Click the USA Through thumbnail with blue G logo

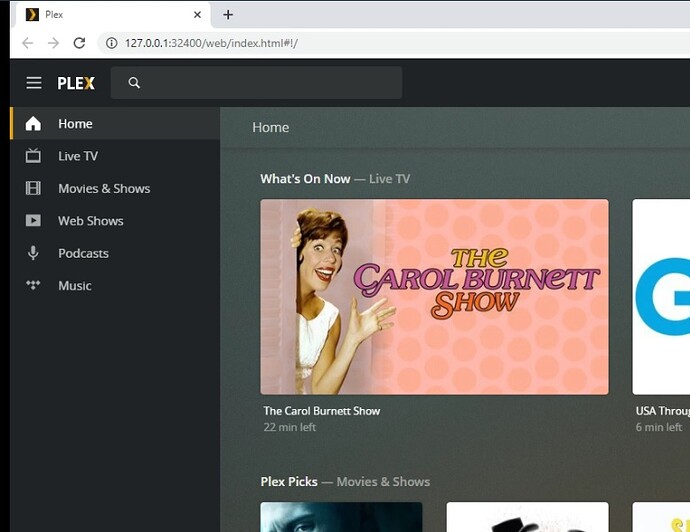661,297
